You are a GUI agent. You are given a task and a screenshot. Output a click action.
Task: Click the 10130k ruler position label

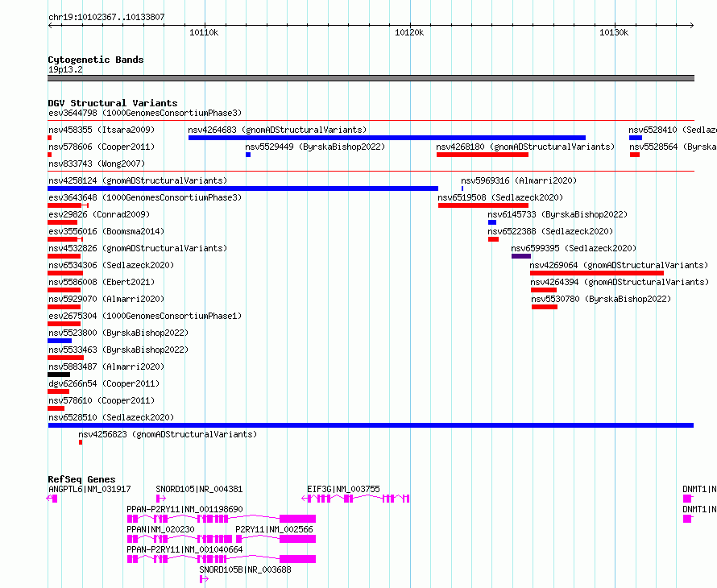[x=614, y=32]
